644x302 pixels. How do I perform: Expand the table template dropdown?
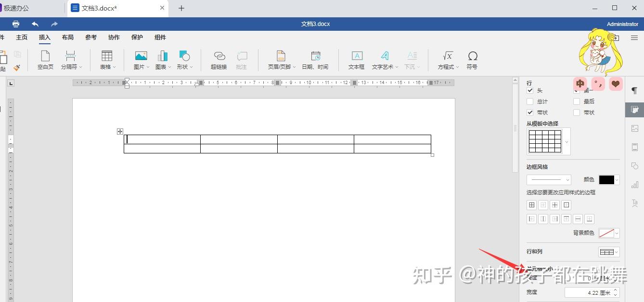click(x=567, y=142)
